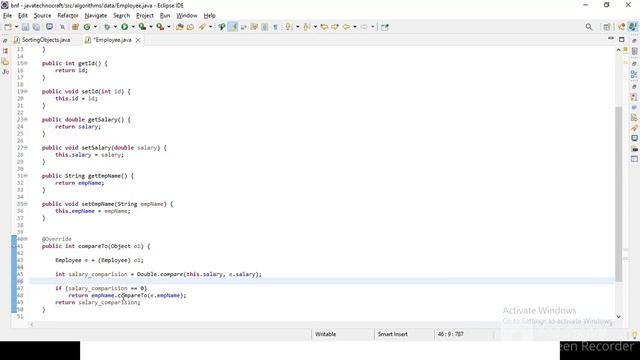Collapse the setId method fold at line 19
The height and width of the screenshot is (360, 640).
coord(26,91)
